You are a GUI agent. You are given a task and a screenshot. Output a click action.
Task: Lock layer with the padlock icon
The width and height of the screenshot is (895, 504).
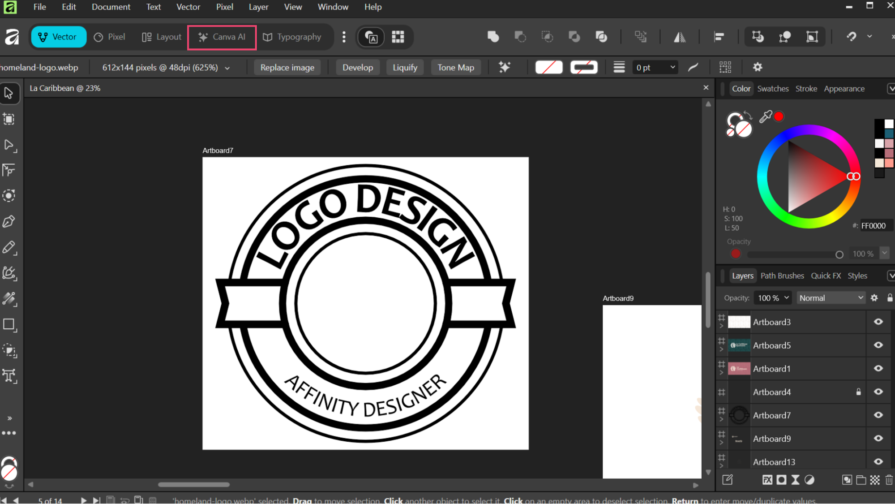pyautogui.click(x=889, y=298)
